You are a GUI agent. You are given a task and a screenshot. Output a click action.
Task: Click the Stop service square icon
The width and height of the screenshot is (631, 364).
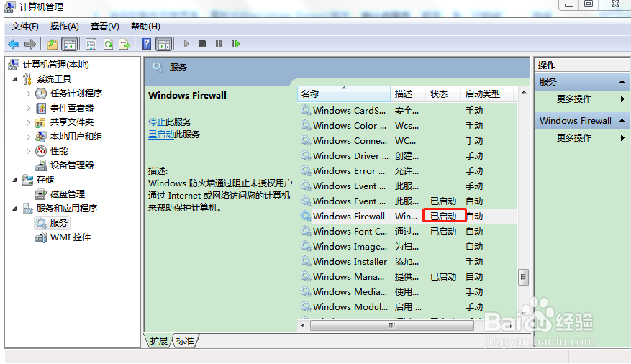(202, 44)
